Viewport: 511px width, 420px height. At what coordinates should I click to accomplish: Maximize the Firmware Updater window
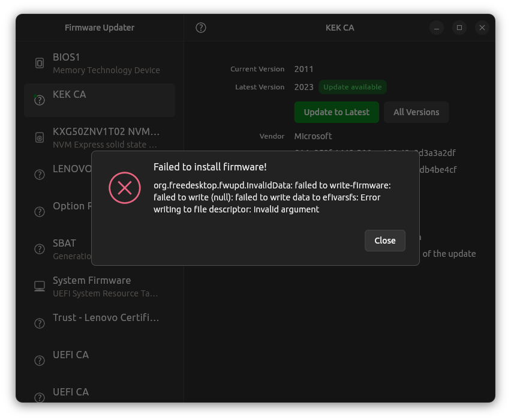(459, 28)
